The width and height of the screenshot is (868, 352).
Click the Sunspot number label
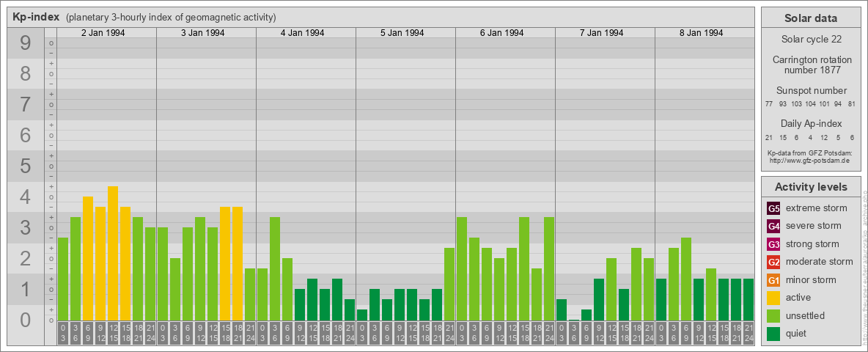coord(811,91)
